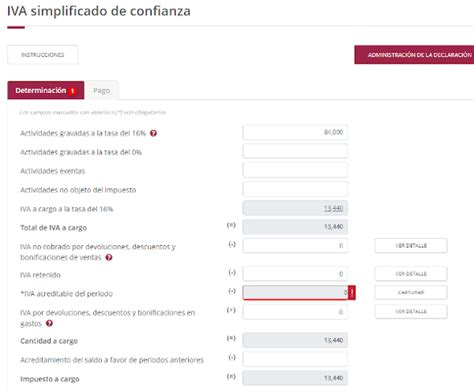Screen dimensions: 474x391
Task: Click Actividades gravadas tasa 0% input field
Action: [295, 151]
